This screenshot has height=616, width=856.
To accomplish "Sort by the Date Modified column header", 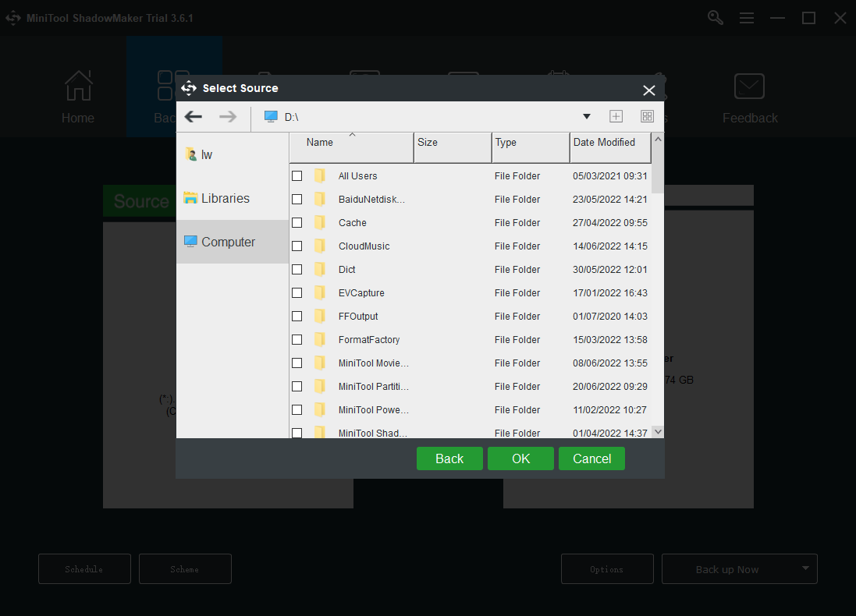I will pyautogui.click(x=610, y=147).
